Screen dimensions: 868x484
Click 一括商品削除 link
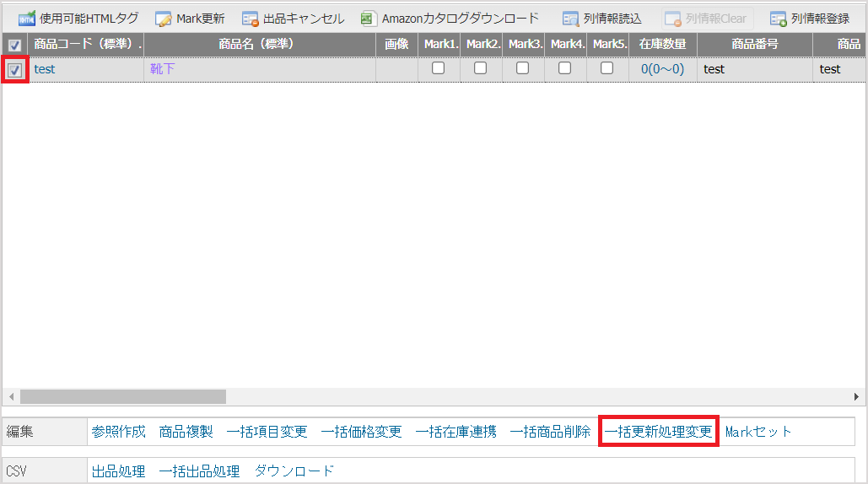550,432
